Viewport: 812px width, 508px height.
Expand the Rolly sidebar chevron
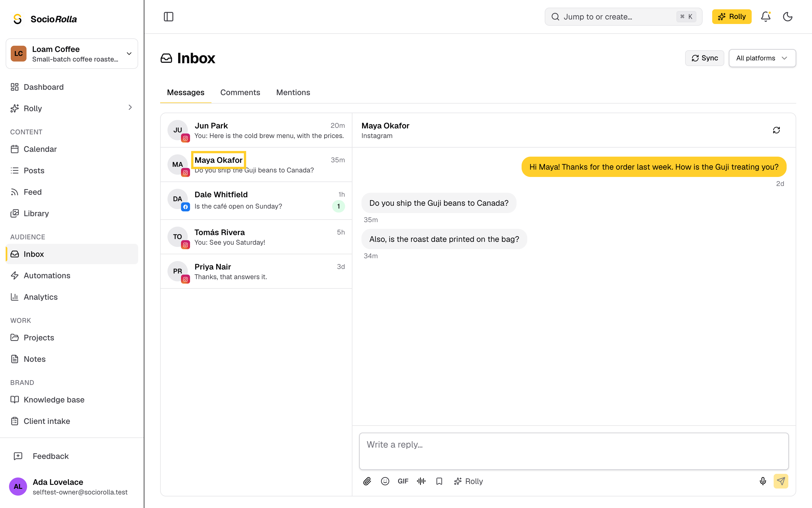pos(130,108)
